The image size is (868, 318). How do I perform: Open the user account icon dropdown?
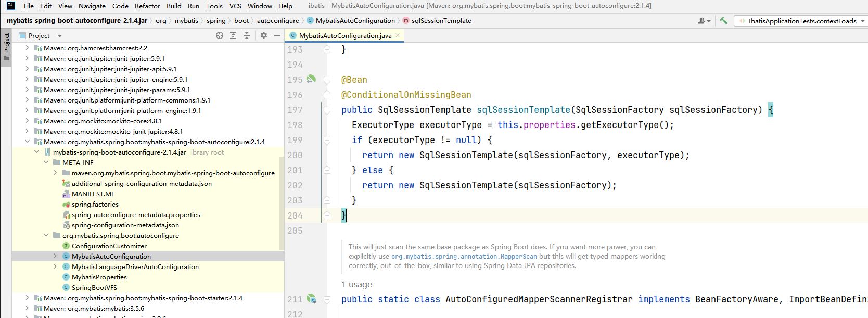pyautogui.click(x=704, y=21)
